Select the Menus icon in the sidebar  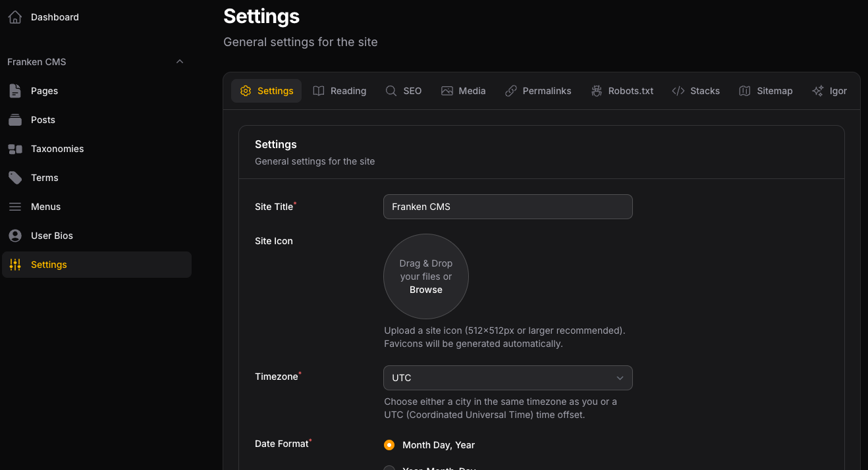point(14,207)
